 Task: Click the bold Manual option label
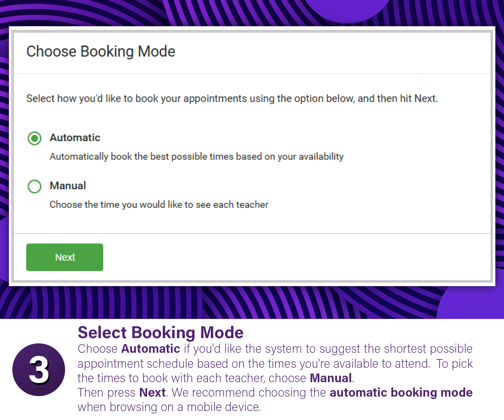(x=68, y=186)
